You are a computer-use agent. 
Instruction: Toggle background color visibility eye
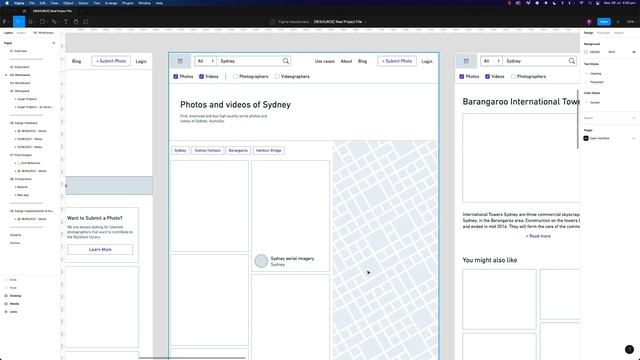click(634, 52)
